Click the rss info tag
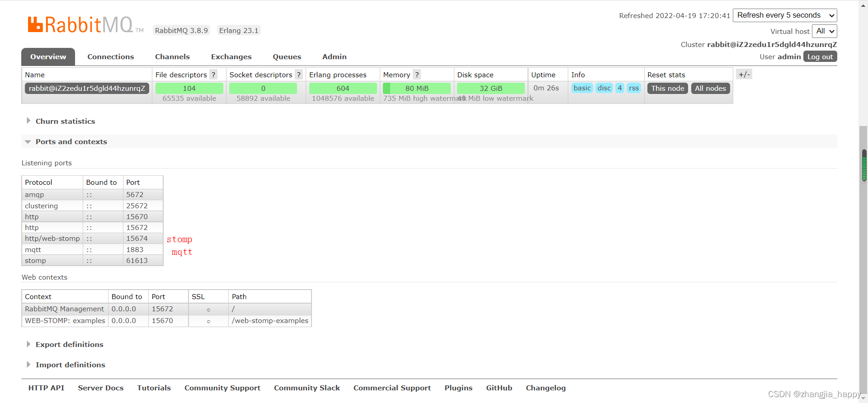Viewport: 868px width, 403px height. (x=634, y=88)
